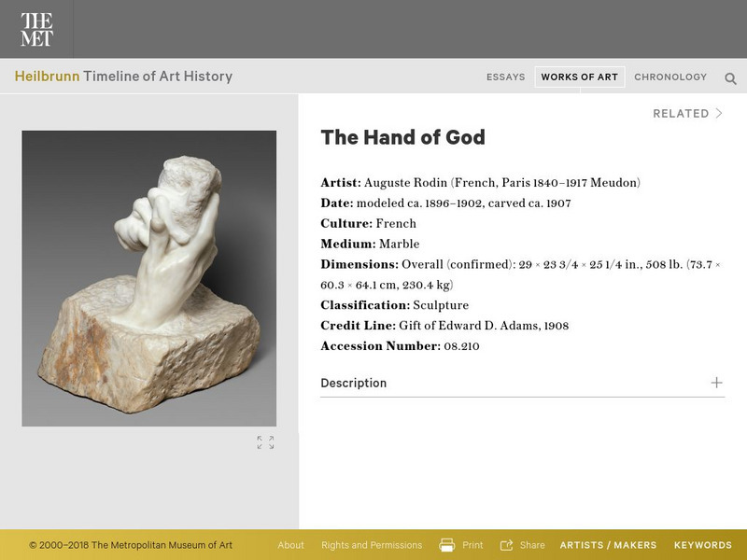Click the Print text link

click(x=472, y=545)
